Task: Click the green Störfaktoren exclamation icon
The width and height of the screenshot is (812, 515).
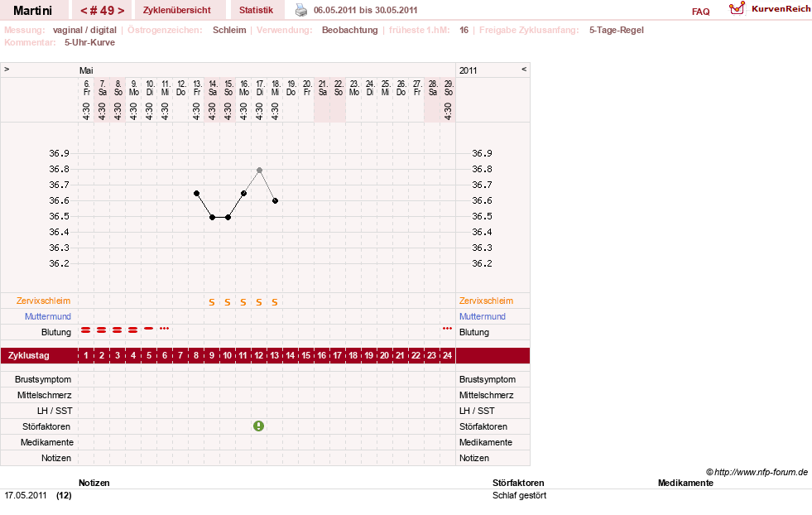Action: tap(258, 426)
